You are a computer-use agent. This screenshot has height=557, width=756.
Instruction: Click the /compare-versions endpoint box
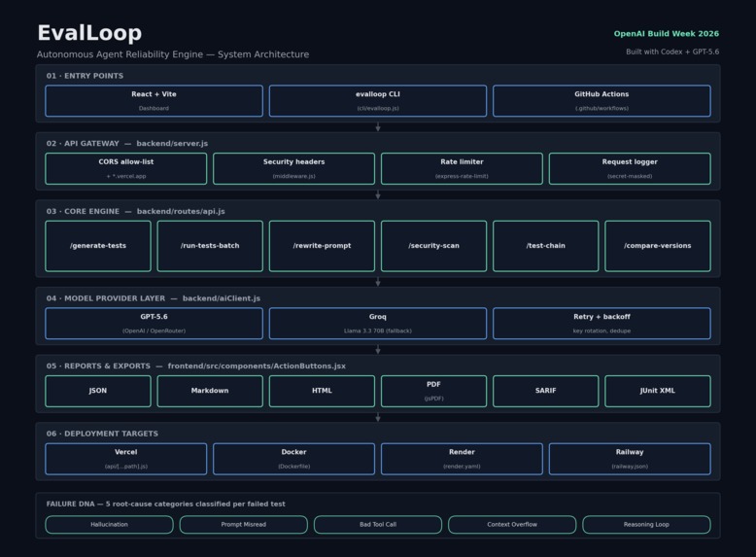click(658, 246)
